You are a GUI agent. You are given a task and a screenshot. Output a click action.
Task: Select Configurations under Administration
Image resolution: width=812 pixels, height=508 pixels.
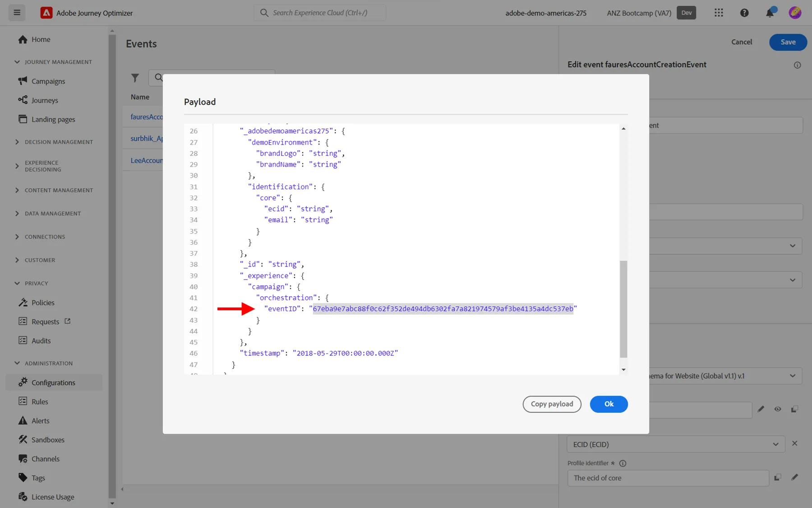[x=54, y=382]
